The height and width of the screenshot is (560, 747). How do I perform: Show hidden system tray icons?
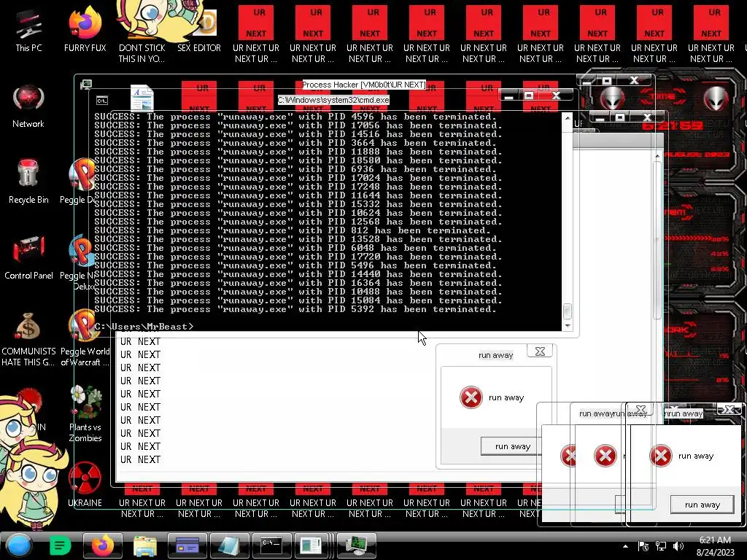[625, 546]
